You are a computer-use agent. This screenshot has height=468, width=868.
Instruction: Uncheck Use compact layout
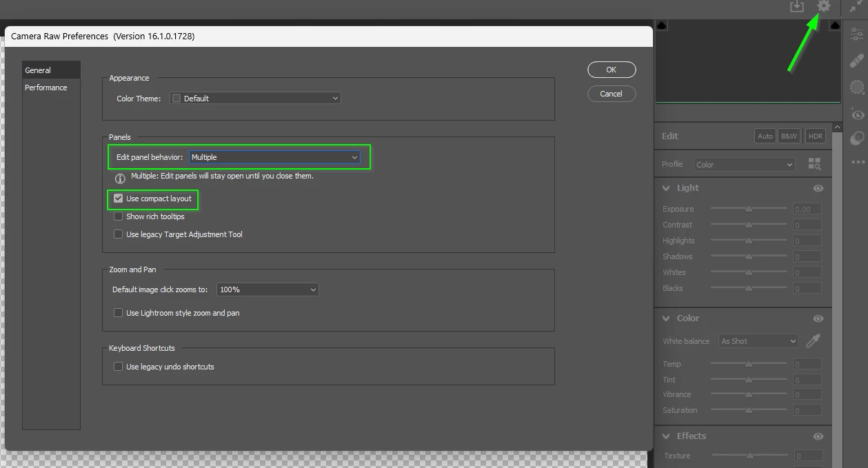[x=118, y=199]
